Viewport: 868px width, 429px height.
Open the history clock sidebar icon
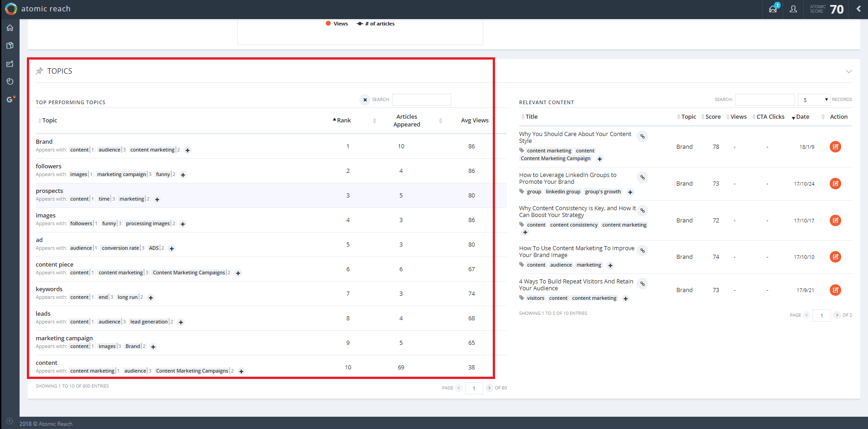coord(10,81)
